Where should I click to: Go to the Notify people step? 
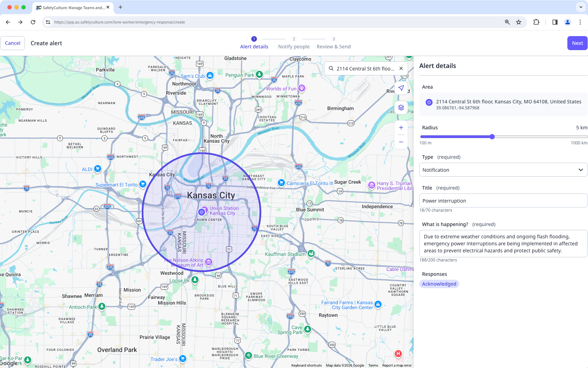[294, 43]
